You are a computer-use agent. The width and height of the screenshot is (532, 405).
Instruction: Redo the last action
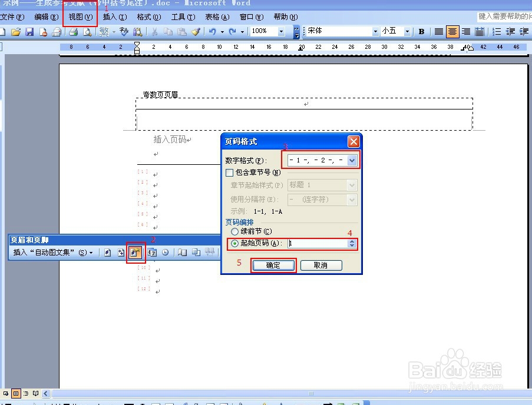point(232,32)
